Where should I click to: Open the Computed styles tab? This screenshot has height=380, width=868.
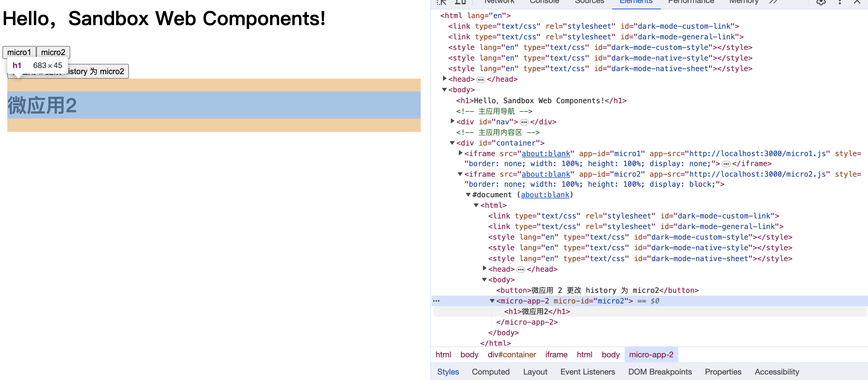pos(490,372)
